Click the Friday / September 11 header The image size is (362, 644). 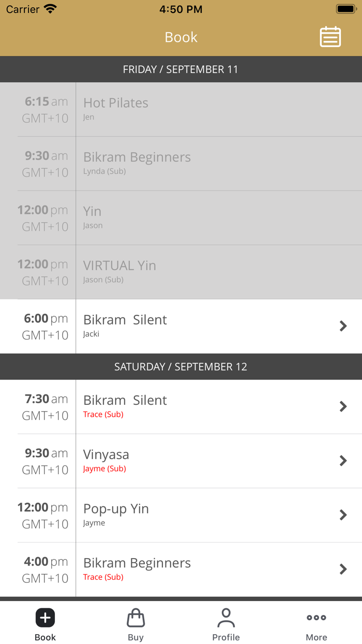pyautogui.click(x=181, y=69)
